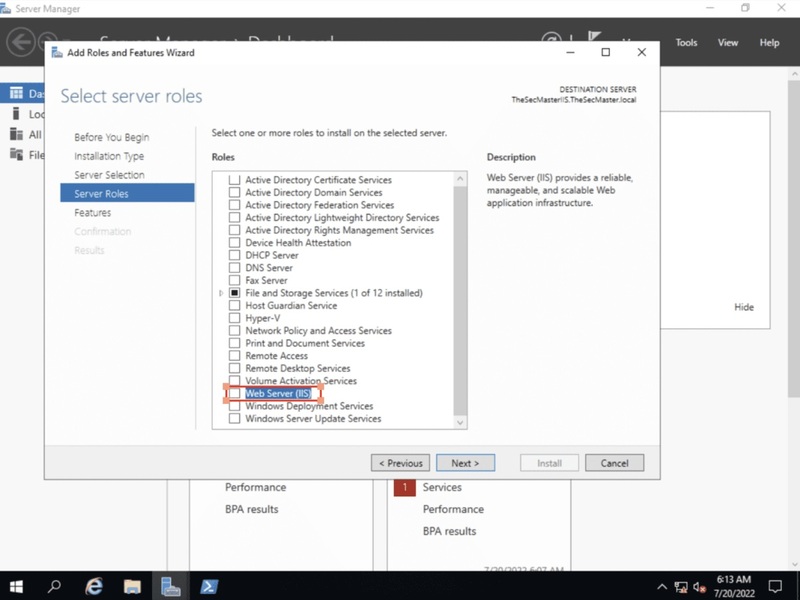Click the Cancel button
The image size is (800, 600).
[614, 463]
